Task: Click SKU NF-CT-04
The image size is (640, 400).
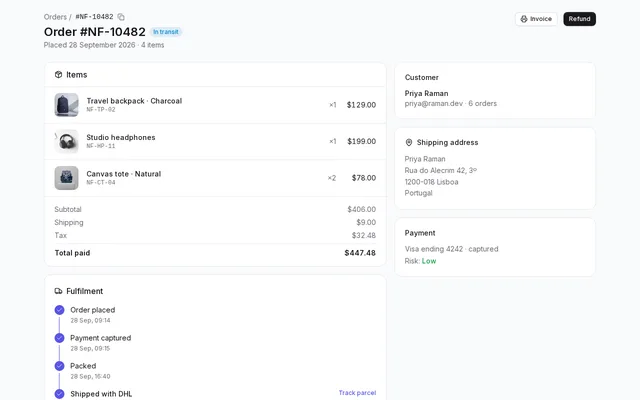Action: tap(101, 182)
